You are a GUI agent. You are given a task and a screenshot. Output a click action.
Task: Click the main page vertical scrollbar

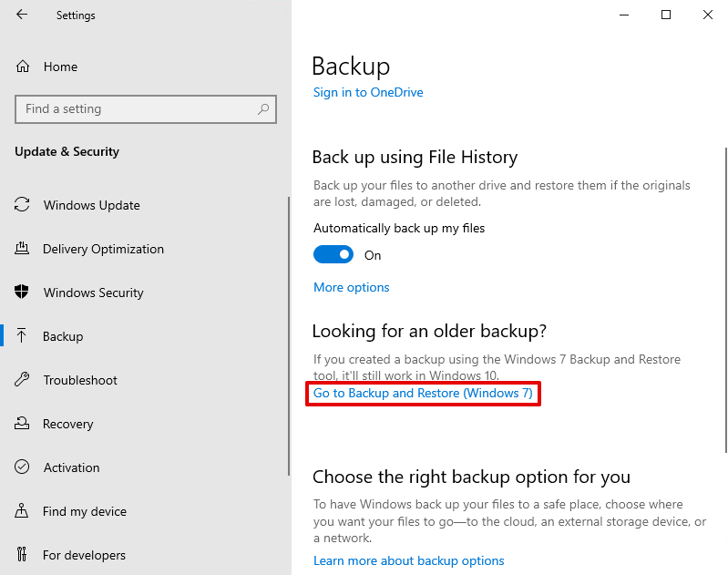[725, 300]
